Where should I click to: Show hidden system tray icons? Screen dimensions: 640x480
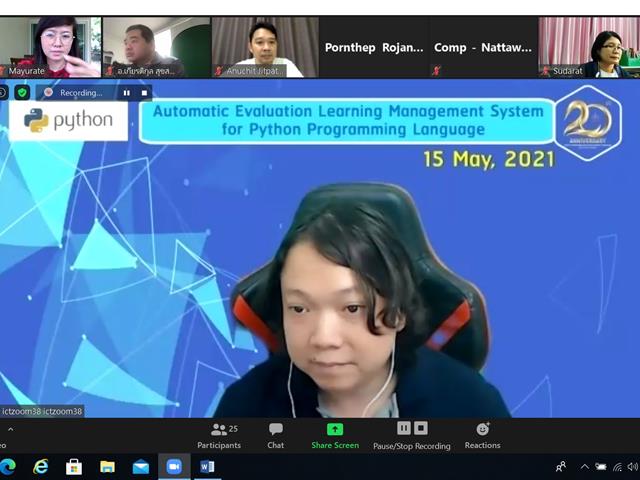(584, 467)
